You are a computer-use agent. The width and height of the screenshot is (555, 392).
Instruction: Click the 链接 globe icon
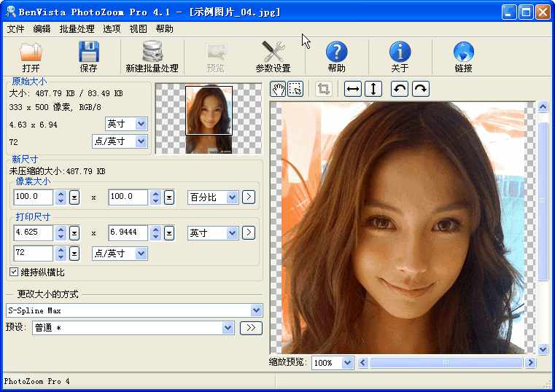pyautogui.click(x=463, y=52)
